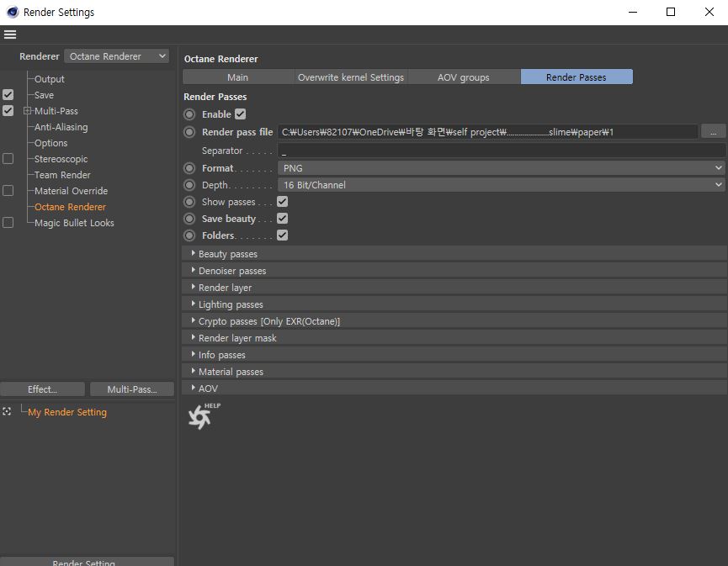Click the Multi-Pass... button
Image resolution: width=728 pixels, height=566 pixels.
pyautogui.click(x=132, y=389)
